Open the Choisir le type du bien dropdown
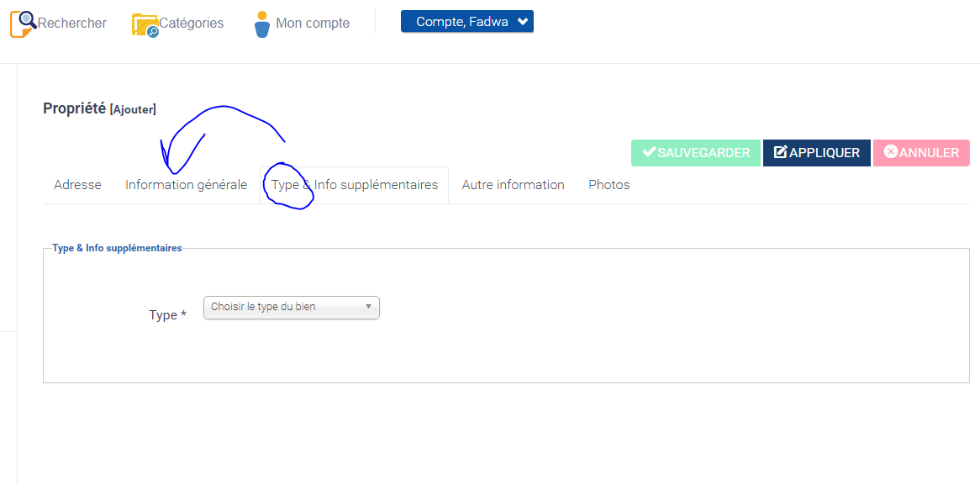 292,307
